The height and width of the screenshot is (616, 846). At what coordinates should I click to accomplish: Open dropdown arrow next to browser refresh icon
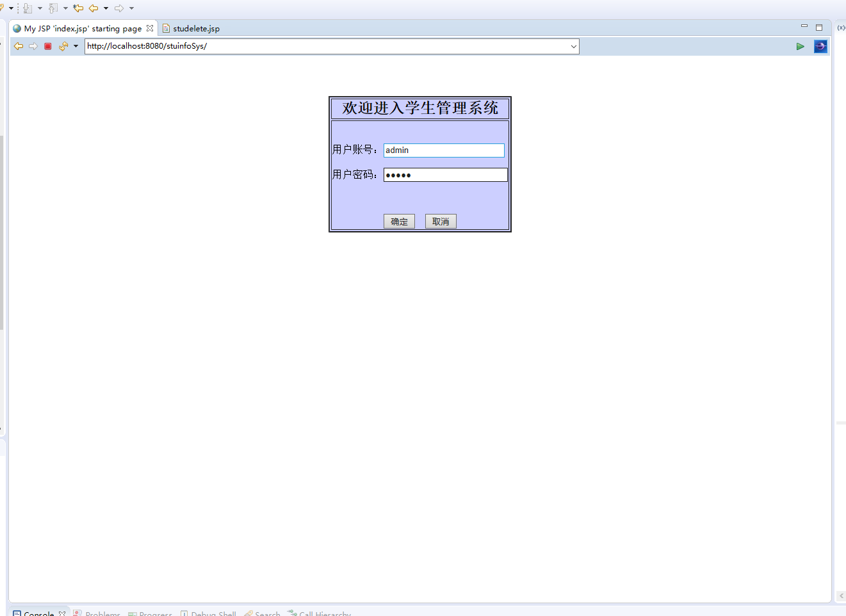point(76,46)
